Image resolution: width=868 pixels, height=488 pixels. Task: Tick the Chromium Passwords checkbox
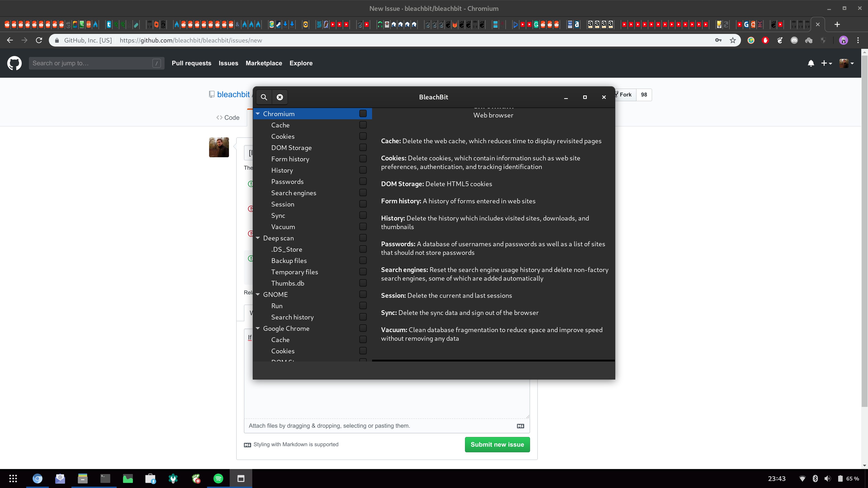(363, 181)
